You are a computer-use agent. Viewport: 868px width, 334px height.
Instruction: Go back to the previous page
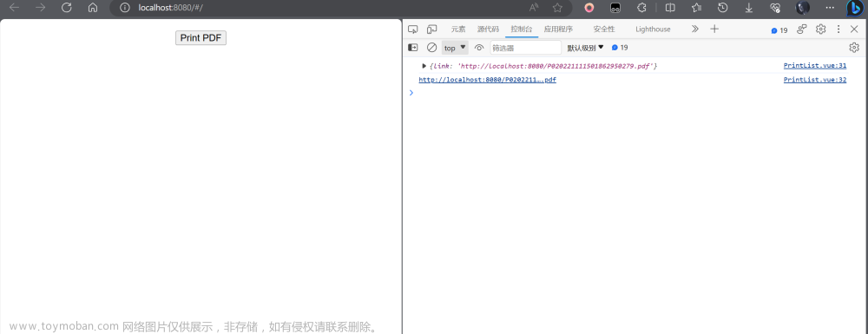click(15, 8)
